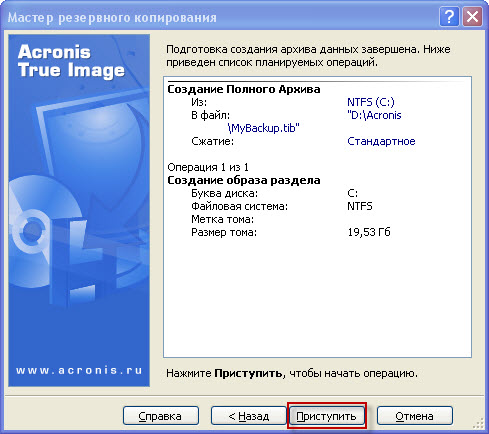The height and width of the screenshot is (434, 489).
Task: Click the "\MyBackup.tib" file name
Action: click(264, 128)
